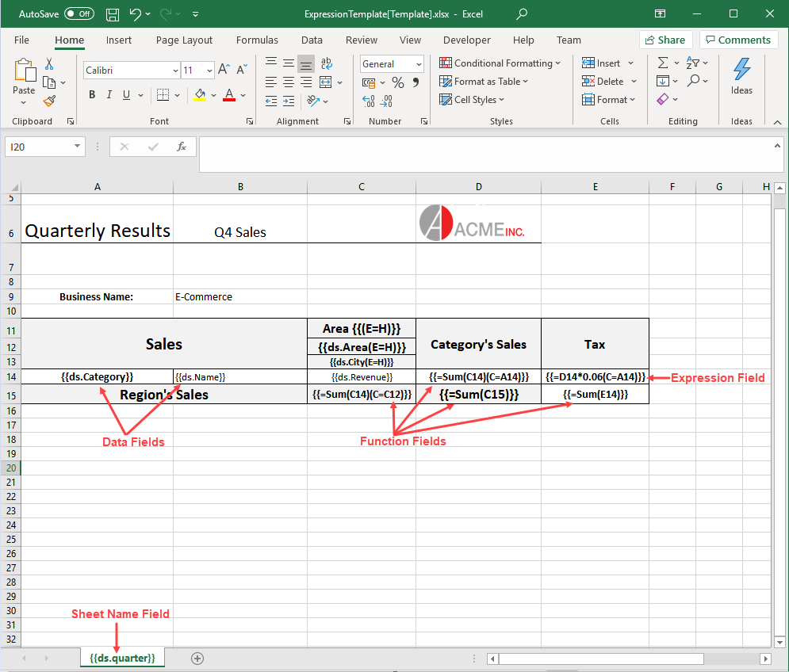This screenshot has width=789, height=672.
Task: Open the Borders dropdown arrow
Action: tap(177, 95)
